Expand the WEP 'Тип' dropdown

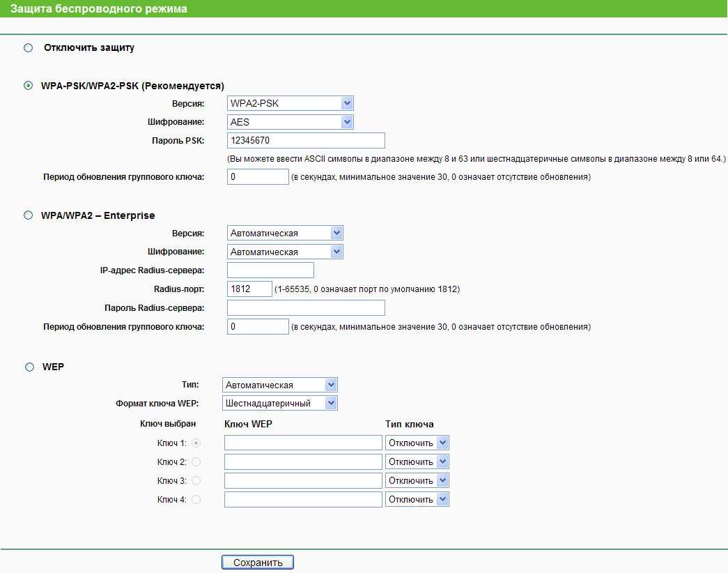click(x=279, y=385)
